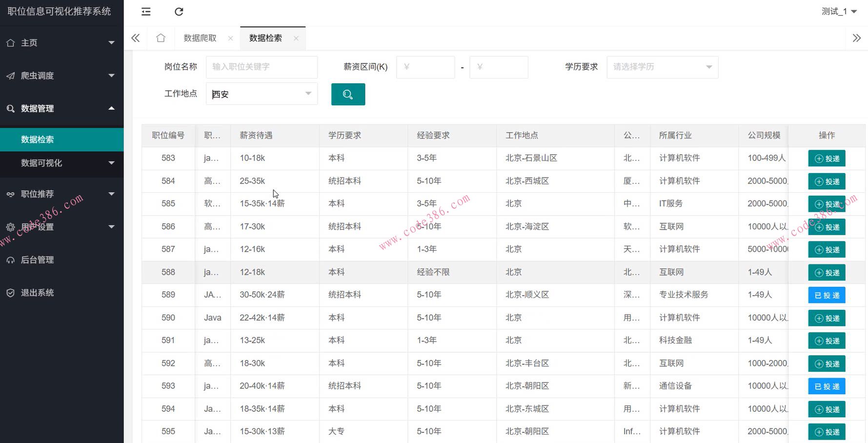The height and width of the screenshot is (443, 868).
Task: Click the 数据管理 magnifier icon
Action: click(x=11, y=108)
